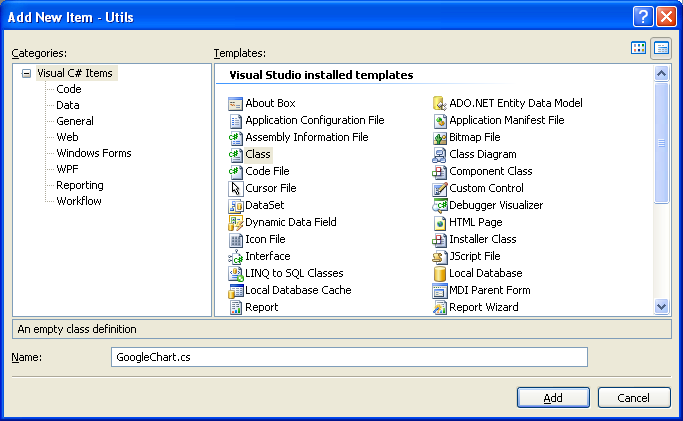Select the "Report Wizard" template label
683x421 pixels.
484,307
